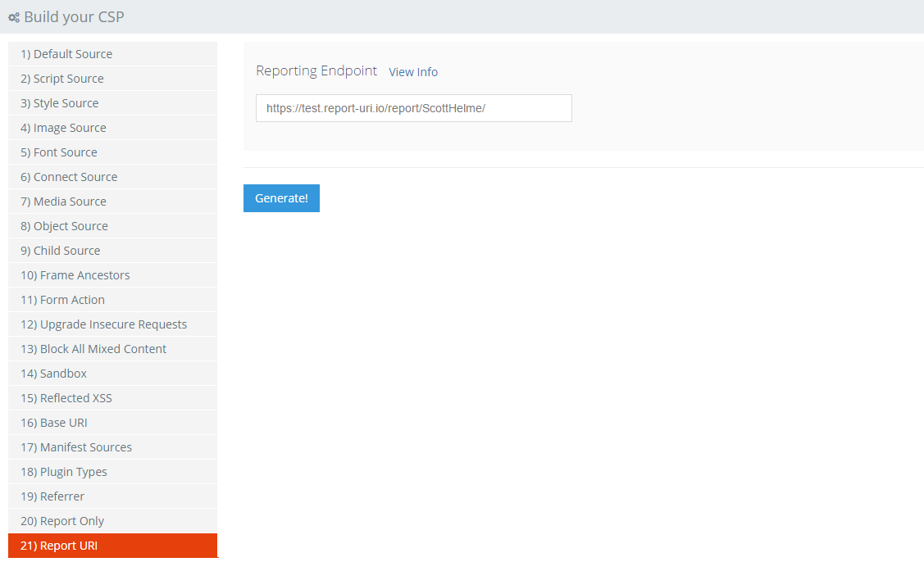This screenshot has width=924, height=562.
Task: Select the Default Source menu item
Action: point(112,54)
